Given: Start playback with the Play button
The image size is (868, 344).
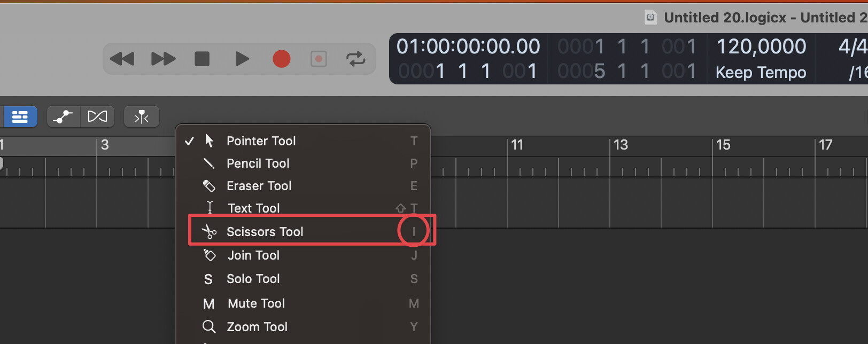Looking at the screenshot, I should pyautogui.click(x=242, y=59).
